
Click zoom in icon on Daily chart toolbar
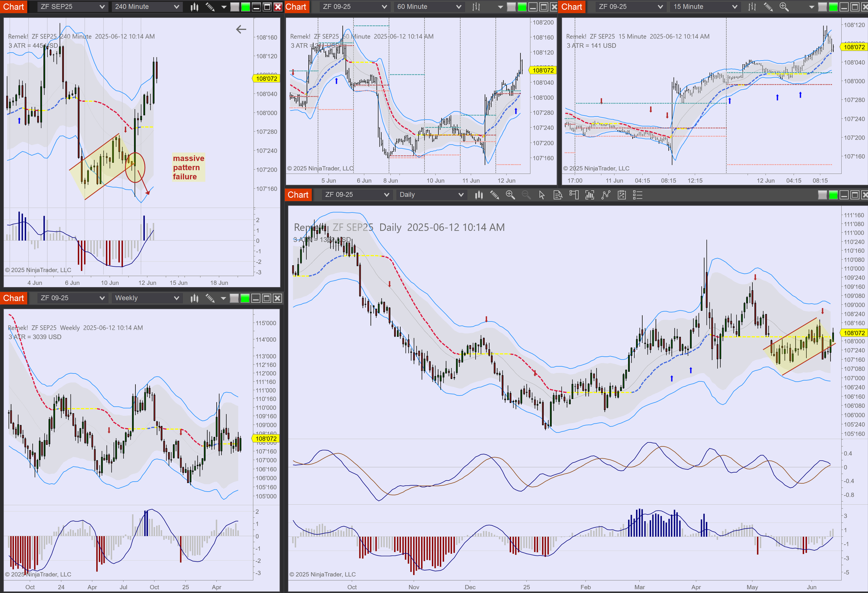(x=510, y=195)
